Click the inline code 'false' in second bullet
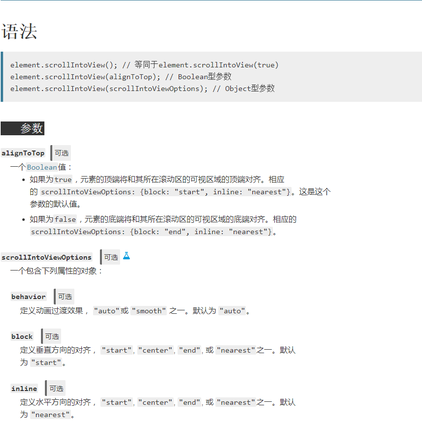422x422 pixels. coord(65,219)
